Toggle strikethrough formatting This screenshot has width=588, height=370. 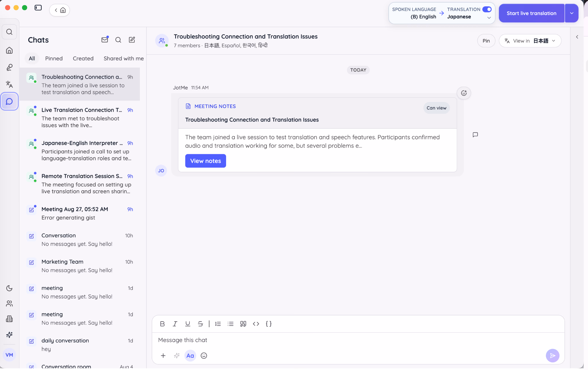tap(200, 324)
